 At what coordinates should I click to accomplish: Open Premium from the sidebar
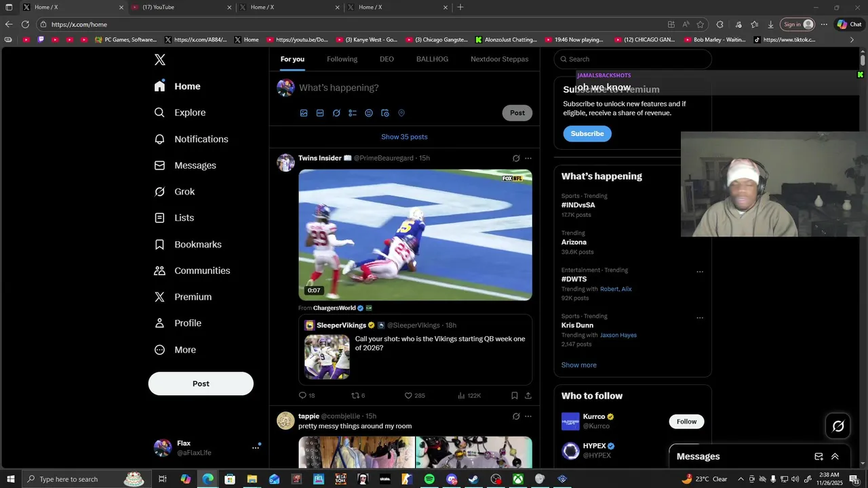coord(183,297)
